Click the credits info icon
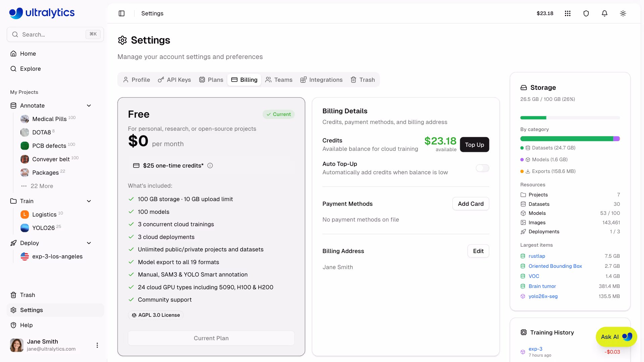The height and width of the screenshot is (362, 644). 210,166
